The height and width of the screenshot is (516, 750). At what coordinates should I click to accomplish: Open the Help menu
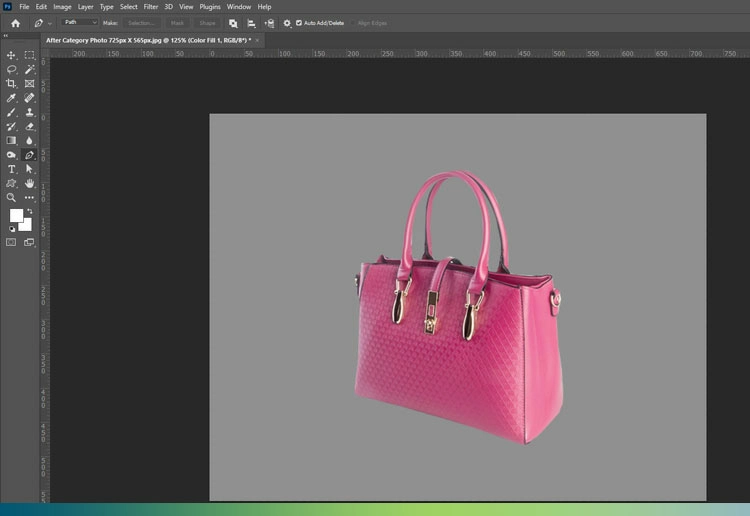click(x=265, y=7)
